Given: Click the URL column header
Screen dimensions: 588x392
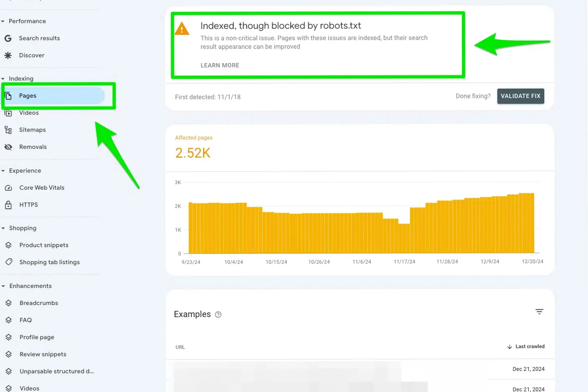Looking at the screenshot, I should pos(180,347).
